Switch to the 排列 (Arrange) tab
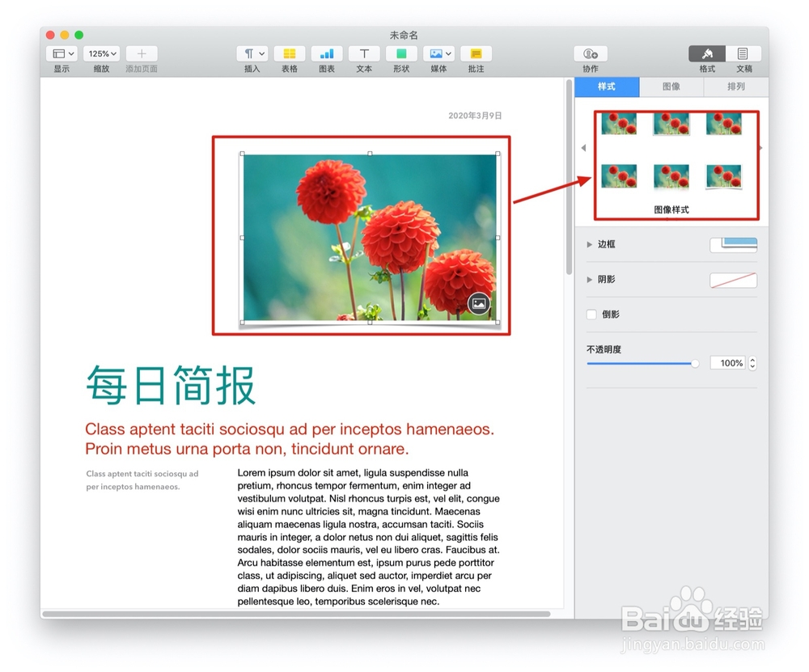The width and height of the screenshot is (809, 672). (736, 87)
